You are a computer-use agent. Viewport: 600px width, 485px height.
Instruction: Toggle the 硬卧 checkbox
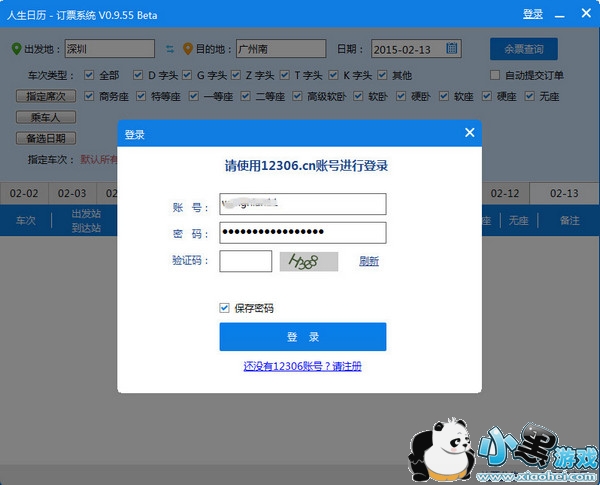(x=401, y=96)
